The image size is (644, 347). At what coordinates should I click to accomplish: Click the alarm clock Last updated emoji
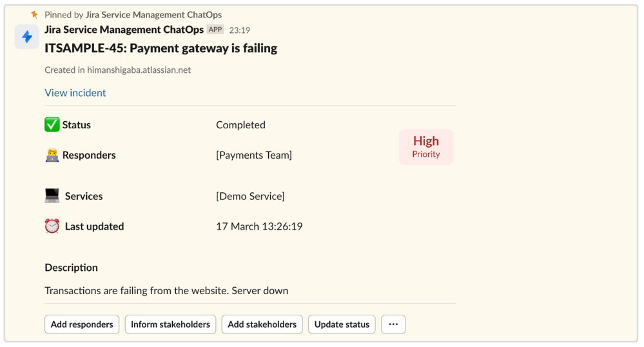tap(52, 226)
